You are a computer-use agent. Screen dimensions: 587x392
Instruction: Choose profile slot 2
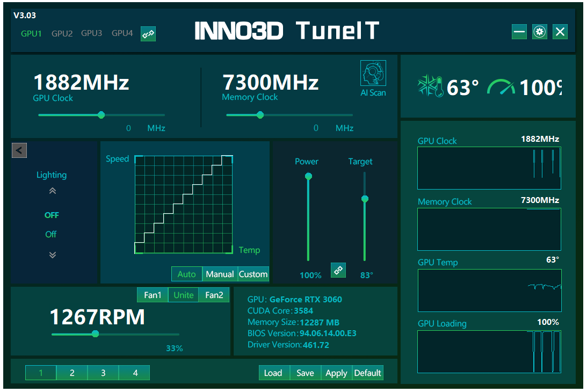click(x=72, y=373)
